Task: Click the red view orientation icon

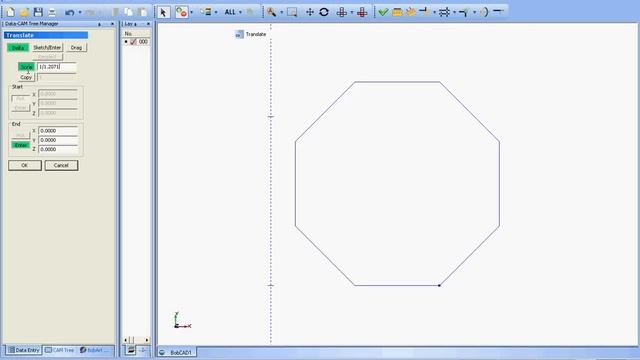Action: coord(362,12)
